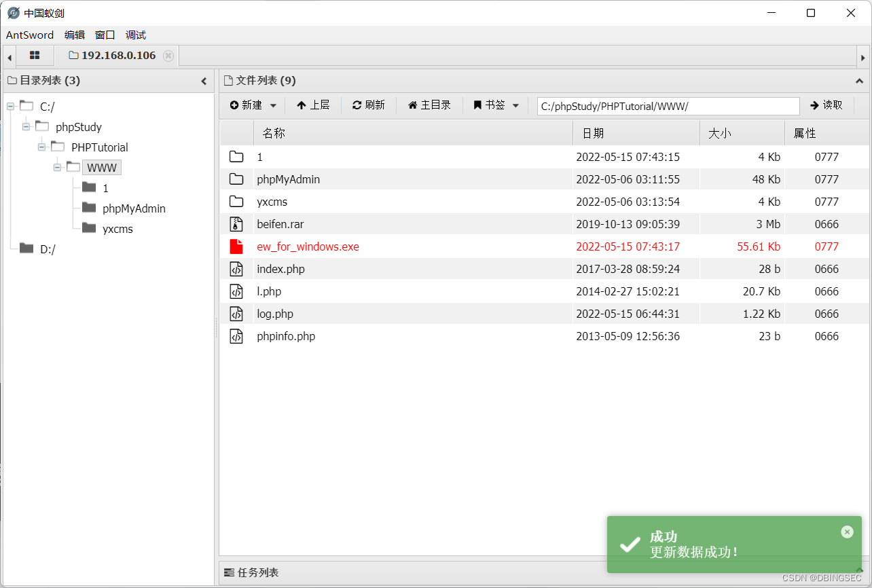
Task: Click folder icon of row 1
Action: [236, 157]
